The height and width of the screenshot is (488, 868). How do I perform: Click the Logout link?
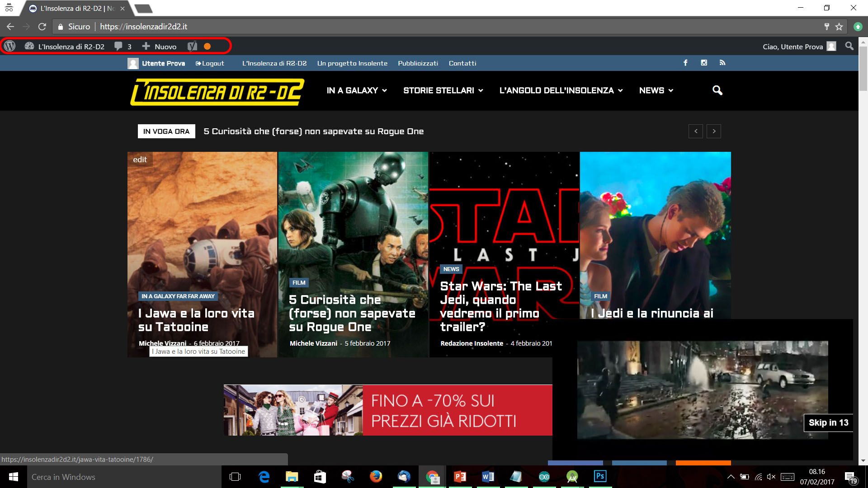click(210, 63)
